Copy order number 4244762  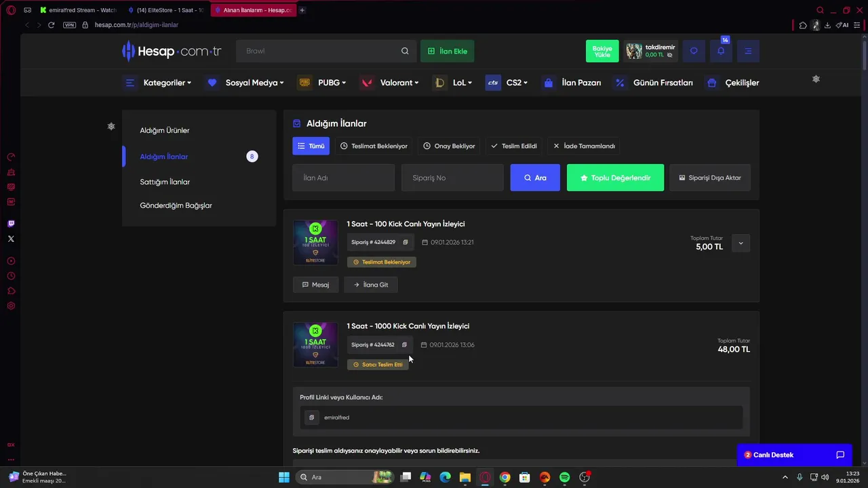pyautogui.click(x=404, y=344)
